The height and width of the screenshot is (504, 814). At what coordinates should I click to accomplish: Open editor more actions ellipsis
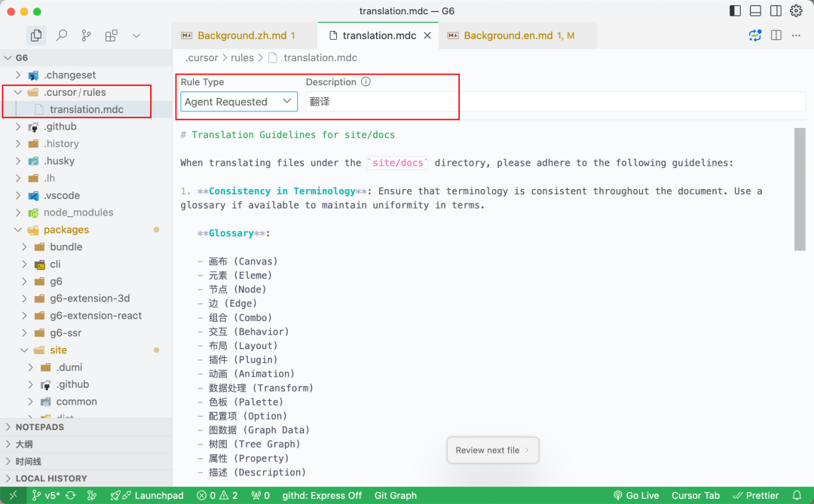[796, 35]
